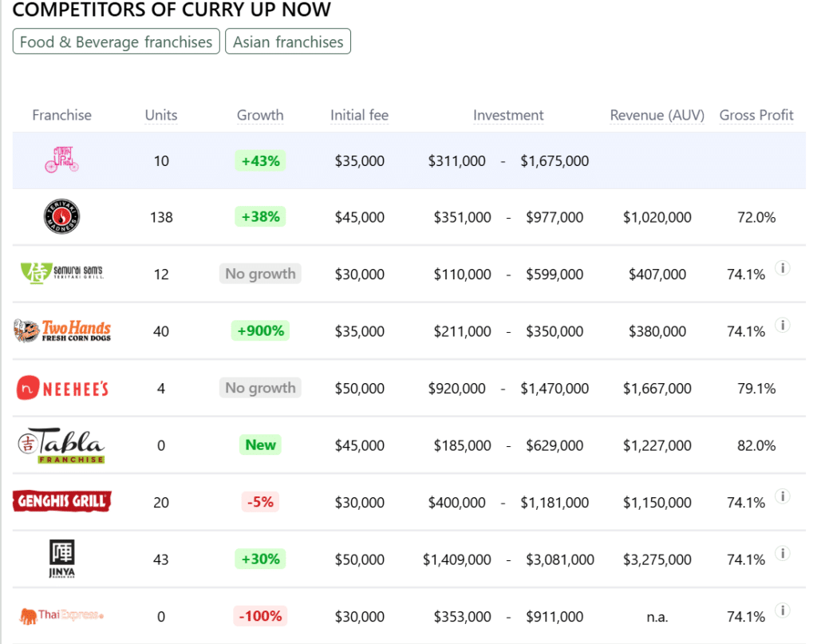Open the Teriyaki Madness logo
Screen dimensions: 817x644
pos(61,216)
